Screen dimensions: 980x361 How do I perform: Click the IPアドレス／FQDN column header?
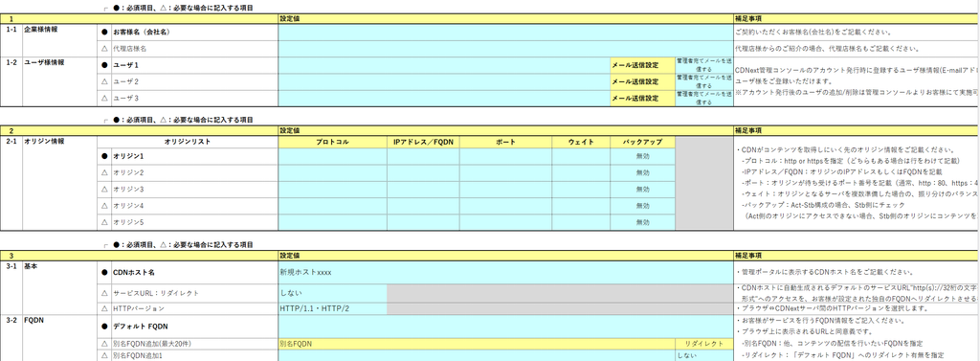[x=423, y=142]
